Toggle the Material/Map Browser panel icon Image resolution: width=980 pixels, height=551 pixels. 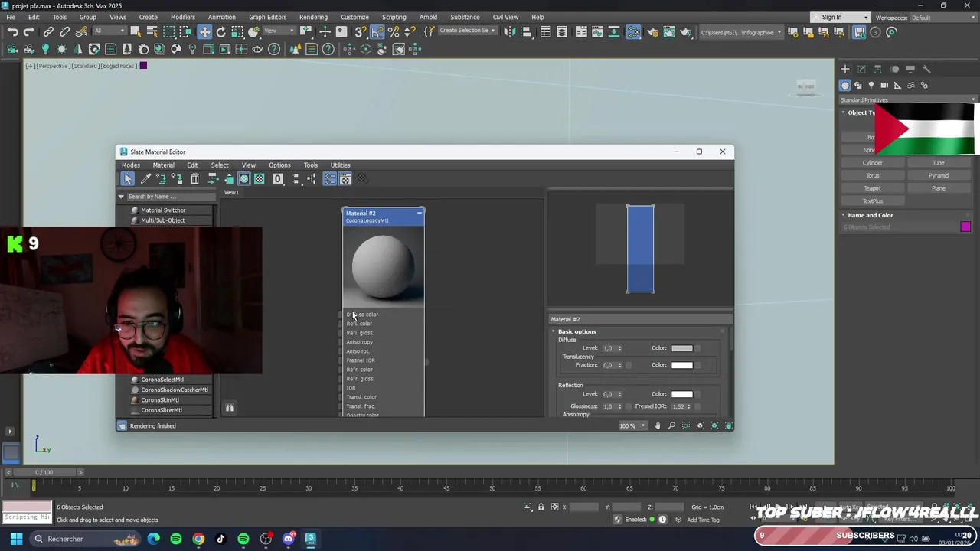(x=329, y=179)
